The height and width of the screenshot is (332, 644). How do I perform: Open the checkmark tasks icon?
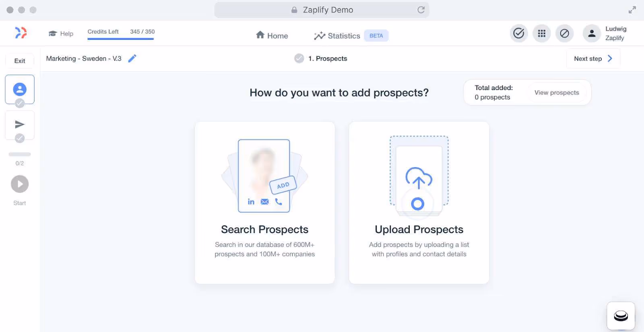519,33
